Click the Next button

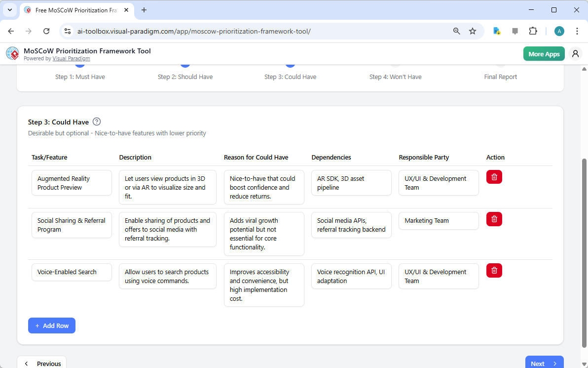tap(544, 363)
